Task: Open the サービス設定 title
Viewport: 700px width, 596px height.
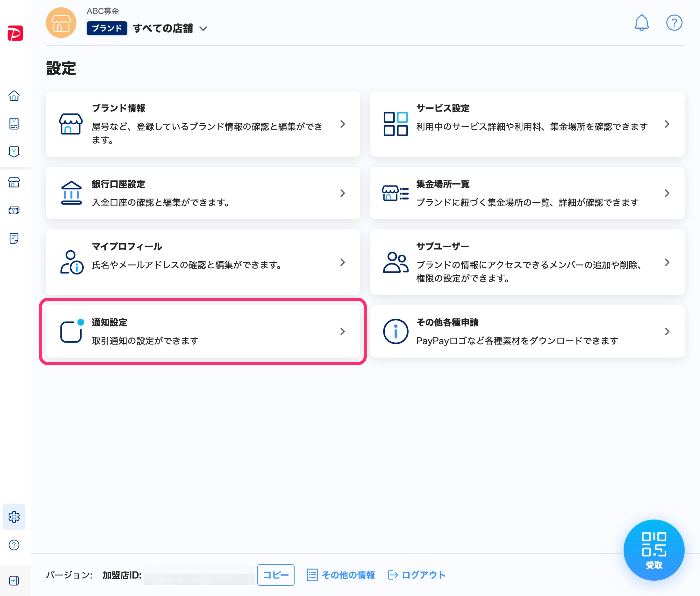Action: point(443,108)
